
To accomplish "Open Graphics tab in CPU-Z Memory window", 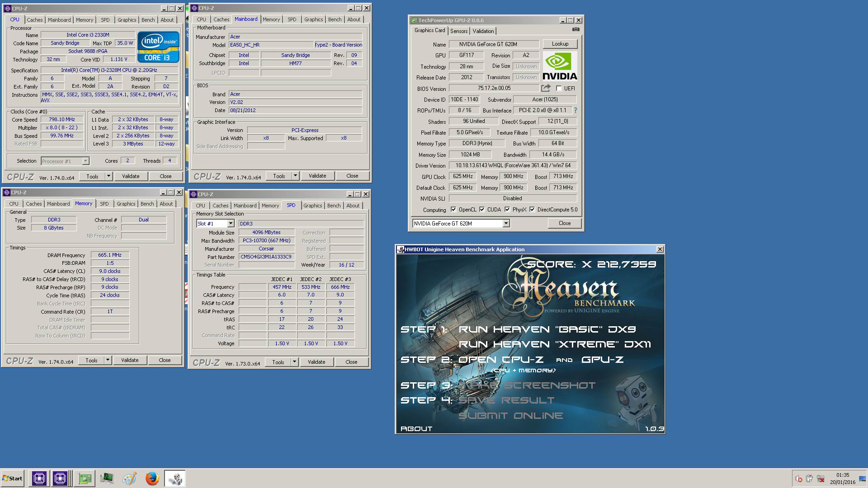I will click(x=126, y=204).
